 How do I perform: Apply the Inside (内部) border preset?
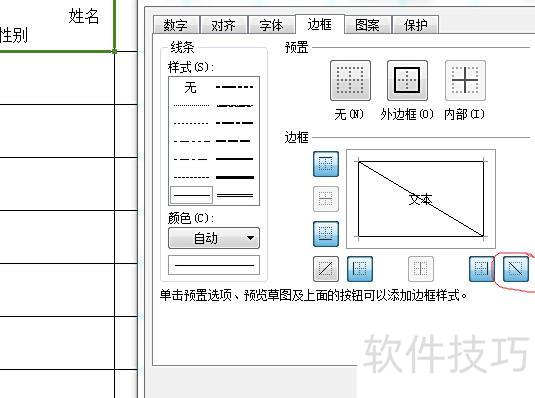tap(465, 81)
